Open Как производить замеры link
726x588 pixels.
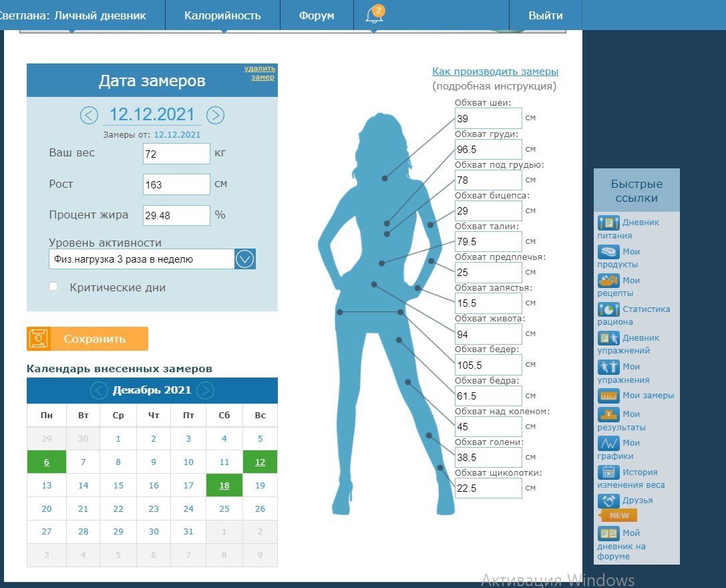coord(495,71)
